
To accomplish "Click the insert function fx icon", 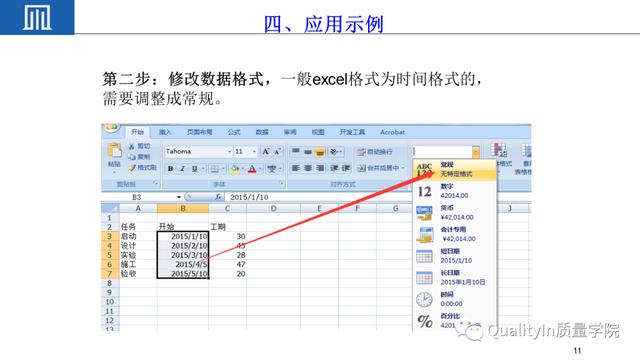I will 218,197.
